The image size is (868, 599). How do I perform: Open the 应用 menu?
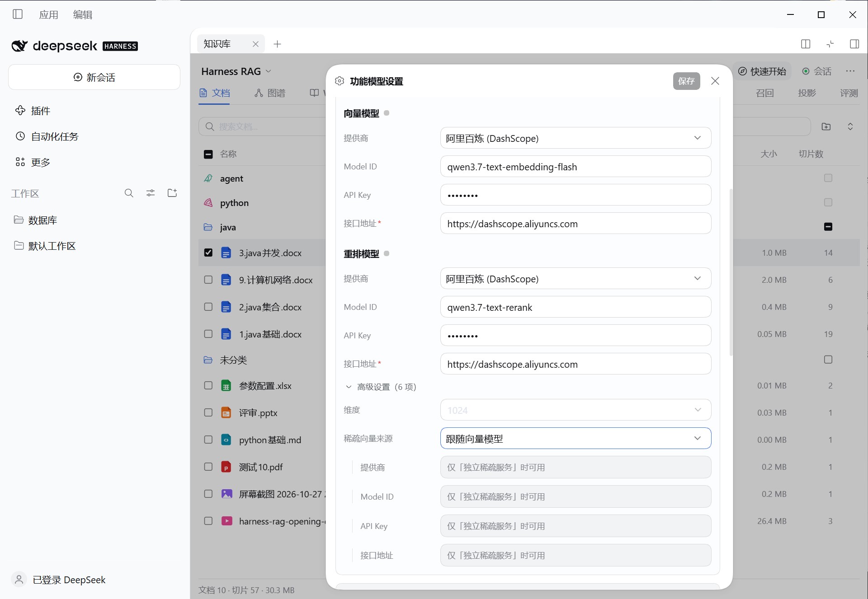[49, 14]
